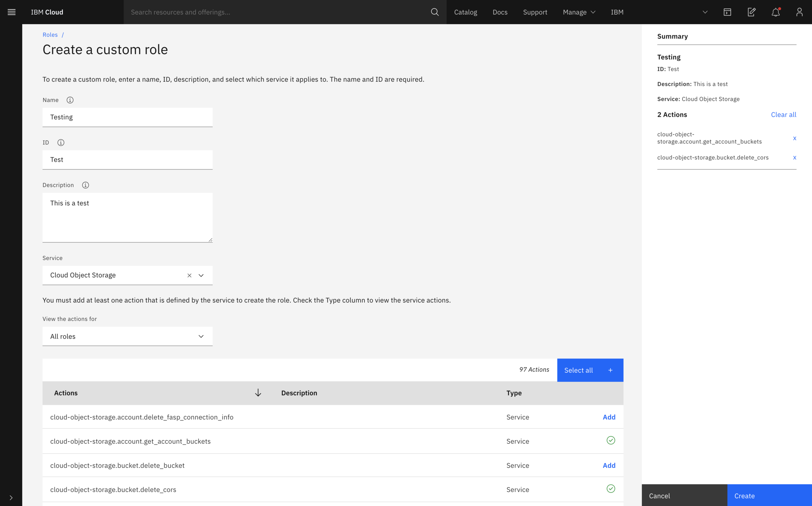Show info tooltip for Description field

(85, 185)
